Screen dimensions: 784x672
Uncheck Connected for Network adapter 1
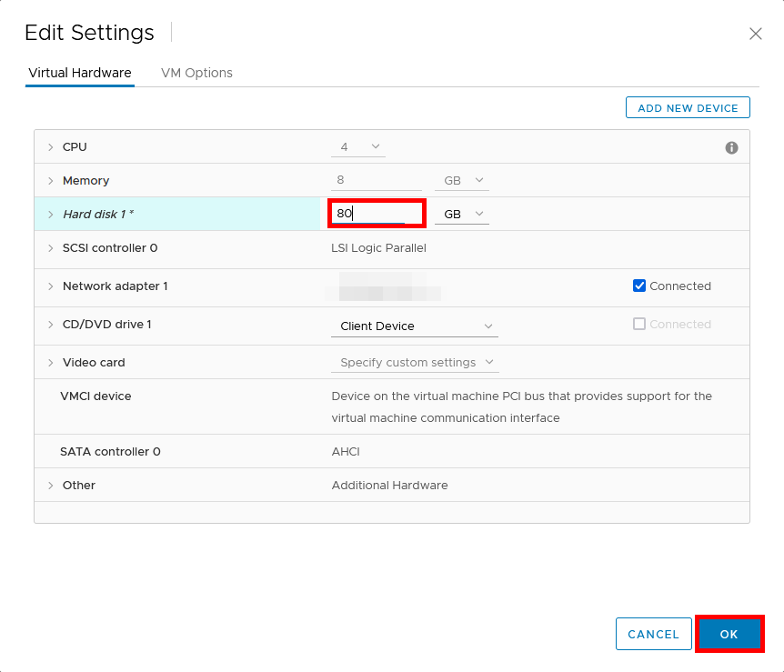point(639,286)
